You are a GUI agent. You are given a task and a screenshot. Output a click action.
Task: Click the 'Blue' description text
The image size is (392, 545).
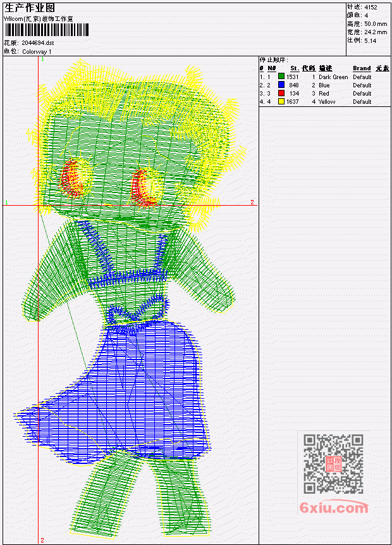tap(324, 85)
